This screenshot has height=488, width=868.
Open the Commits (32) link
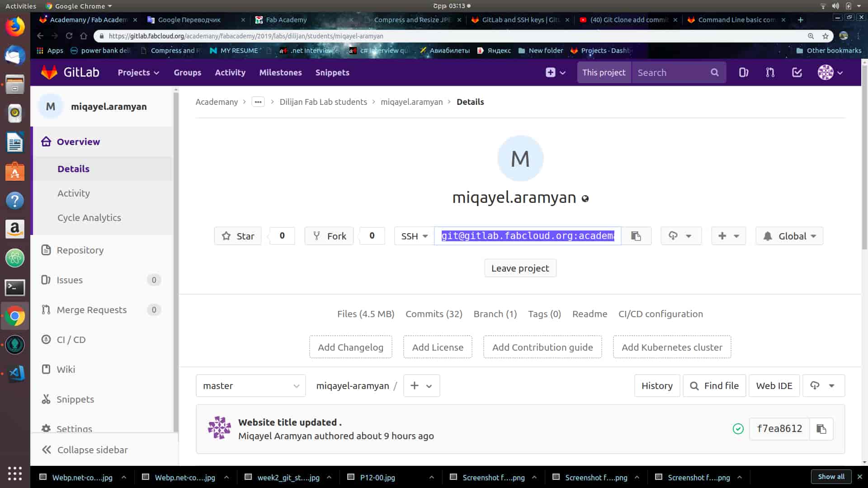434,314
